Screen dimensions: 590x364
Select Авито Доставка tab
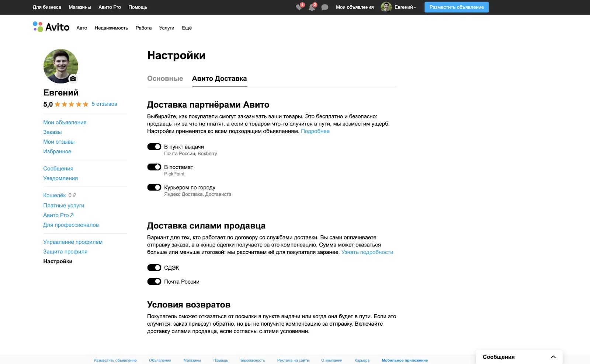(x=219, y=78)
